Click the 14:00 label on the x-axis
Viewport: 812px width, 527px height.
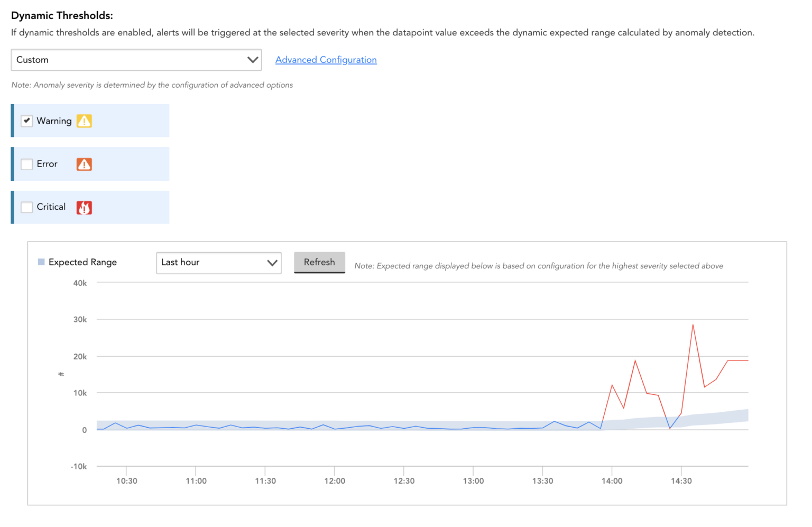tap(612, 480)
